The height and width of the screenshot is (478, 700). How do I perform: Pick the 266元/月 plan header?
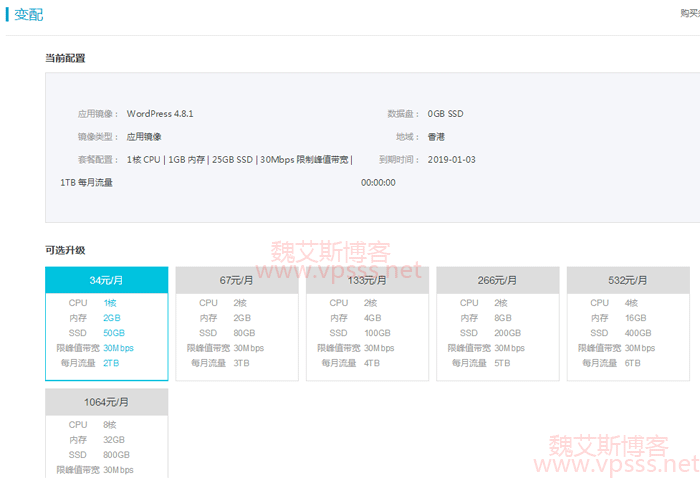tap(497, 280)
